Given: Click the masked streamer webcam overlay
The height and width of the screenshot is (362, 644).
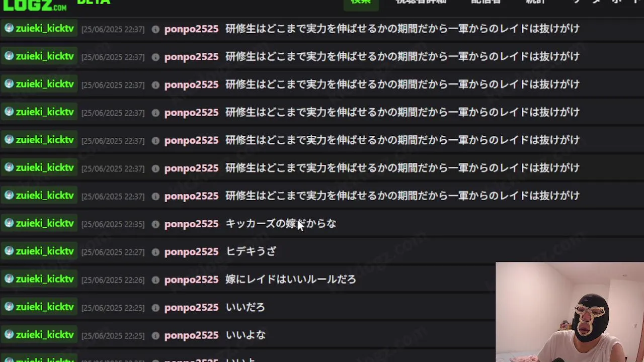Looking at the screenshot, I should click(570, 312).
